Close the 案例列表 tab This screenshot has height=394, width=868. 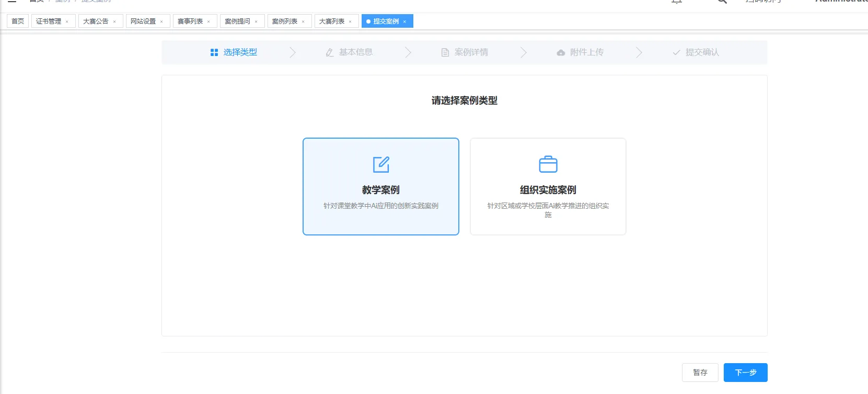[x=303, y=21]
